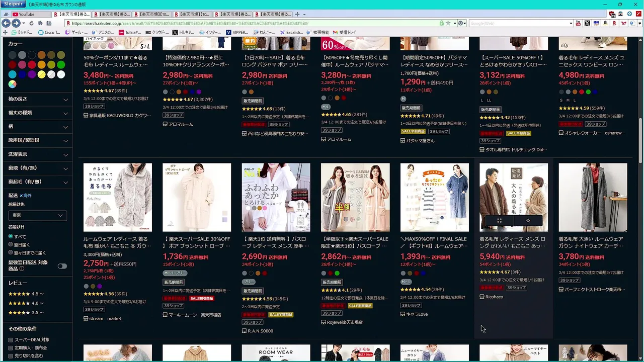Screen dimensions: 644x362
Task: Open the tab list dropdown arrow
Action: coord(304,14)
